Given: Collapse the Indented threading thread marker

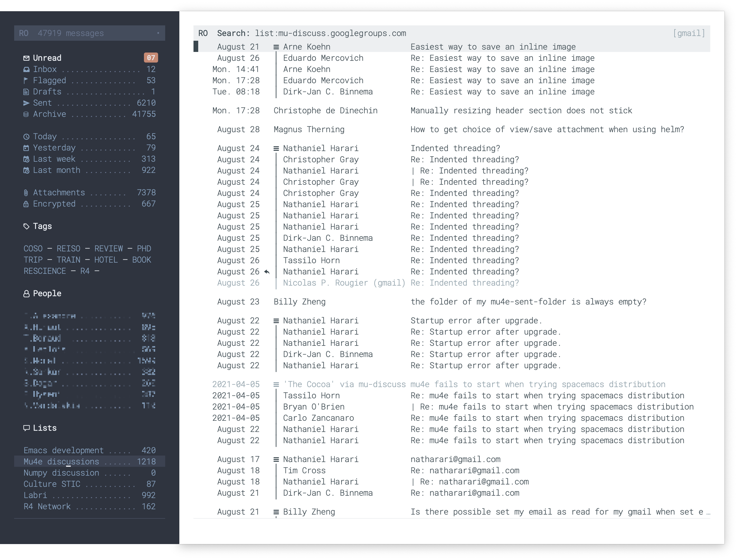Looking at the screenshot, I should [276, 148].
